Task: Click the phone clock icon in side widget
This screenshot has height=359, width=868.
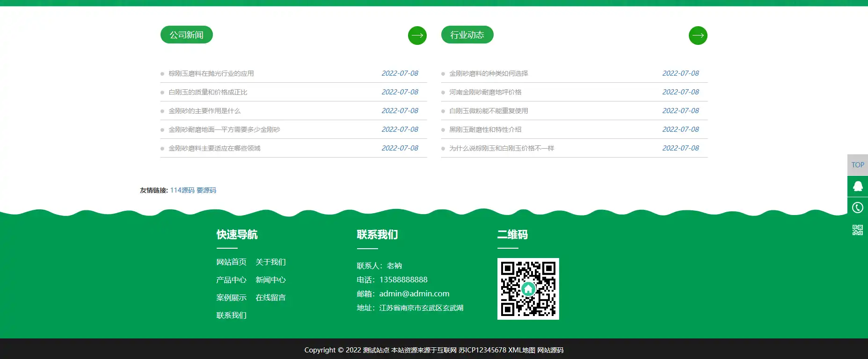Action: [858, 208]
